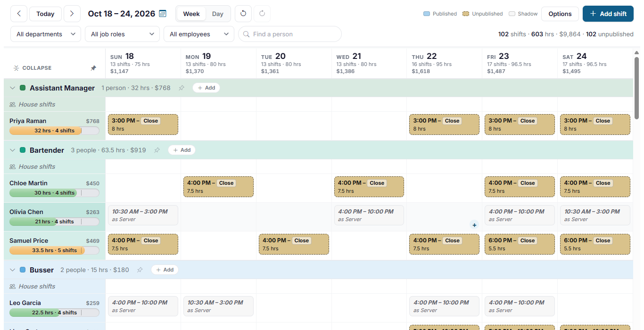Collapse the Busser group chevron
The image size is (644, 330).
point(13,270)
